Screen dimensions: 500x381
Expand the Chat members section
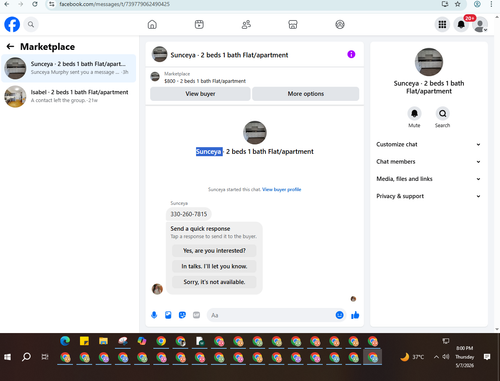[429, 162]
